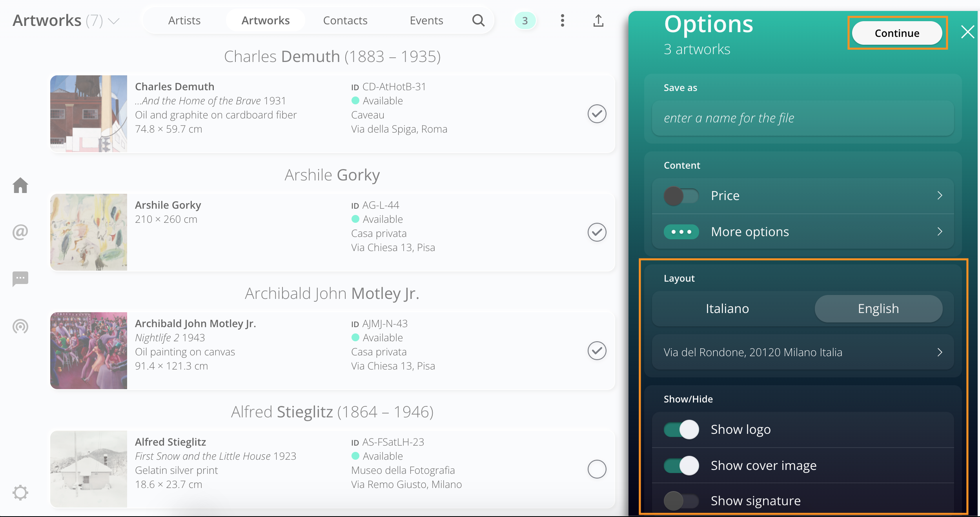Open the search magnifier icon
This screenshot has height=517, width=980.
pos(478,20)
